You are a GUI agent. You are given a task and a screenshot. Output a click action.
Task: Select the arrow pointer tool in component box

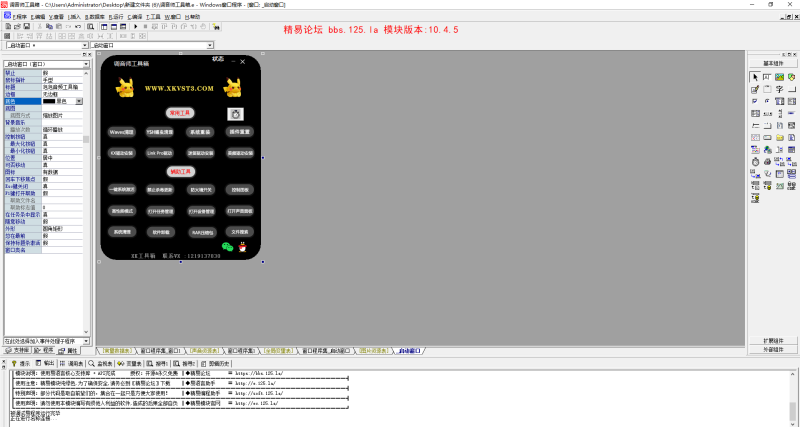click(755, 78)
